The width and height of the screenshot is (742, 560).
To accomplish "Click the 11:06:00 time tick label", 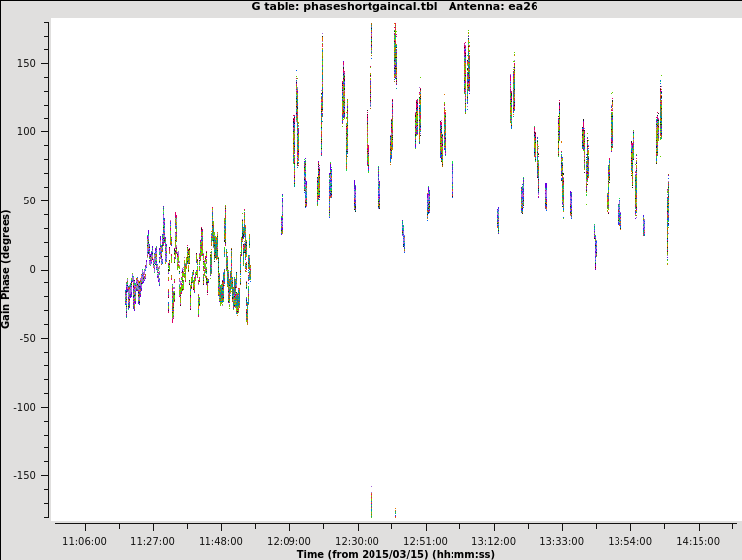I will click(x=84, y=541).
